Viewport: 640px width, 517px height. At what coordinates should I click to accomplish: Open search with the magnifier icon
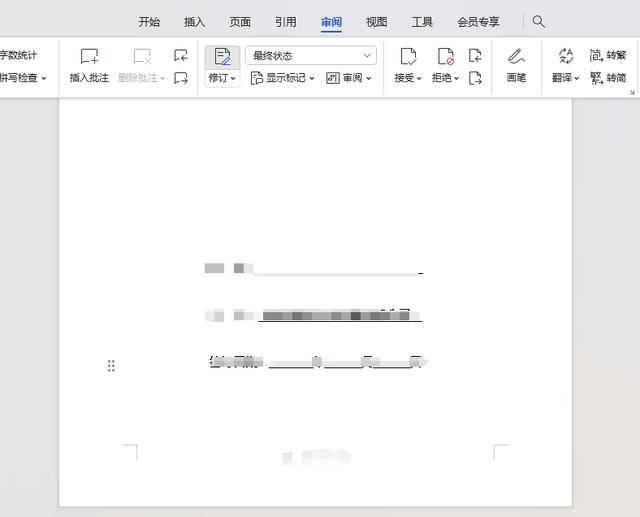pos(539,21)
